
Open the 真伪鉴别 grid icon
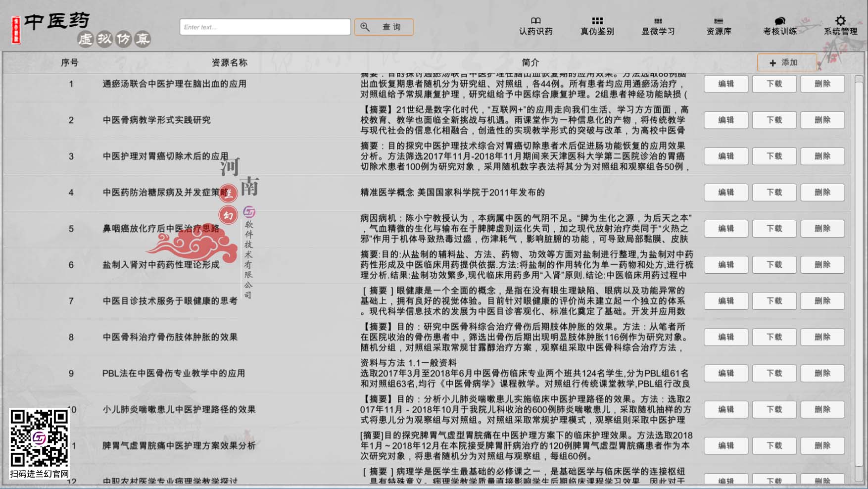tap(597, 21)
